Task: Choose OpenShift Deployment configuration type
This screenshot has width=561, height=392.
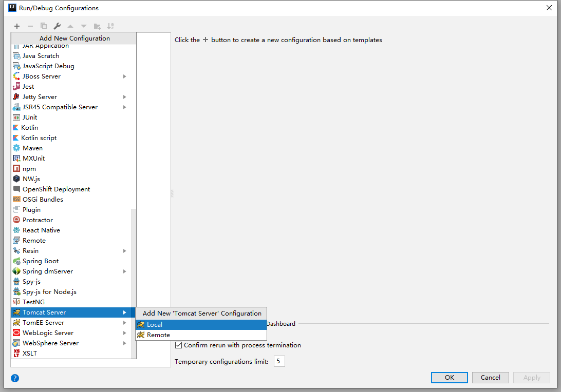Action: click(71, 189)
